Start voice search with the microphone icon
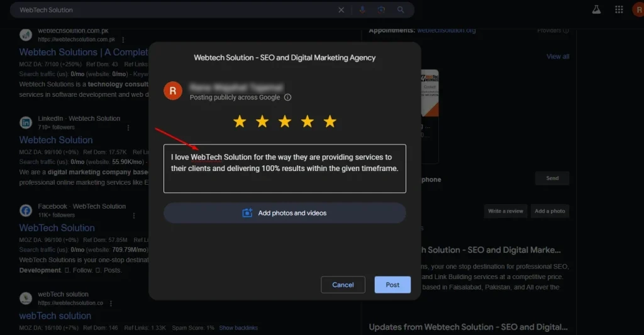The image size is (644, 335). tap(362, 10)
